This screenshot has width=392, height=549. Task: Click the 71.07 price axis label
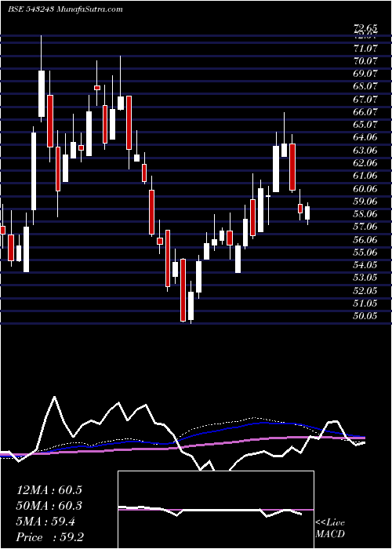tap(365, 48)
